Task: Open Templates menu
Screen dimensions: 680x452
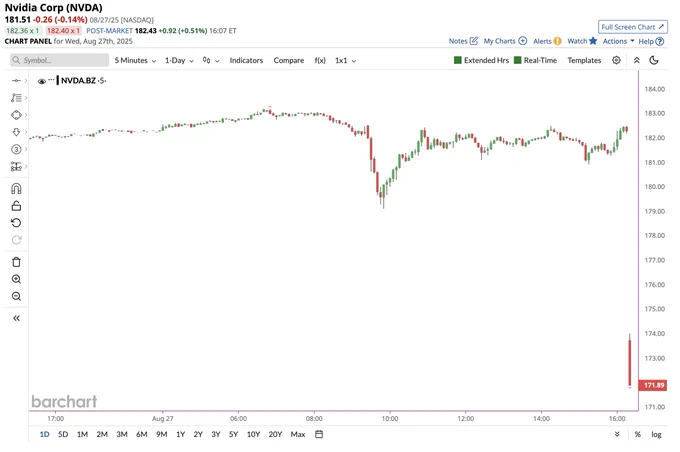Action: click(x=584, y=60)
